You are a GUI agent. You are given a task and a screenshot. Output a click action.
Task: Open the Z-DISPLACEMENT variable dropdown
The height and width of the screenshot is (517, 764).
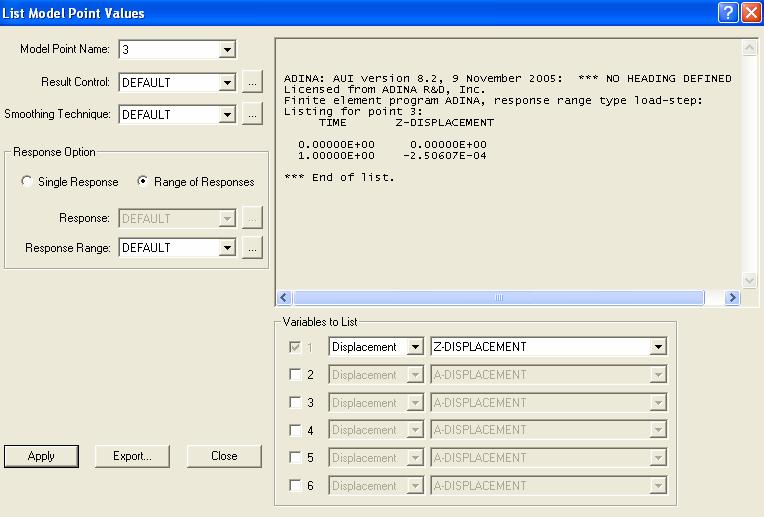tap(658, 347)
